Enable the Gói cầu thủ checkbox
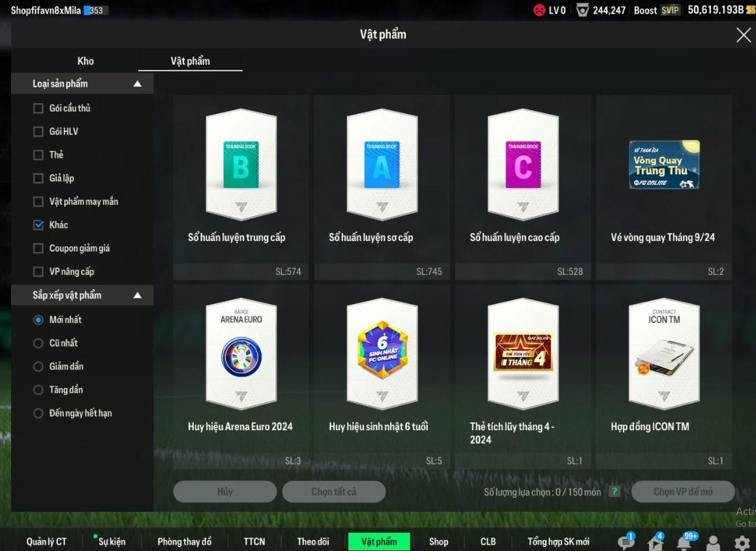This screenshot has width=756, height=551. click(38, 108)
